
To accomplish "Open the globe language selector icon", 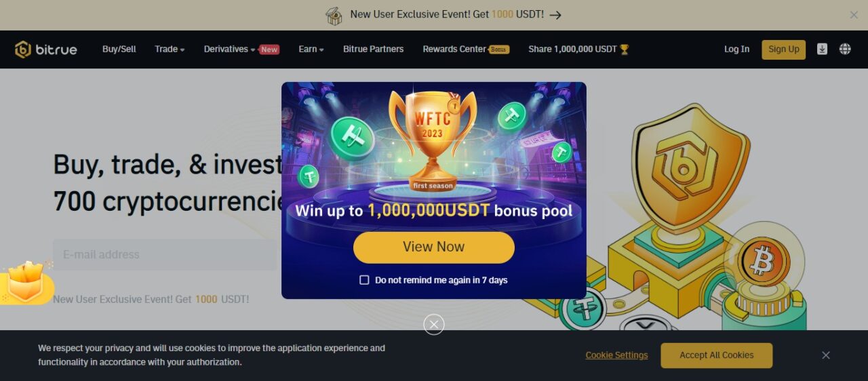I will tap(845, 49).
